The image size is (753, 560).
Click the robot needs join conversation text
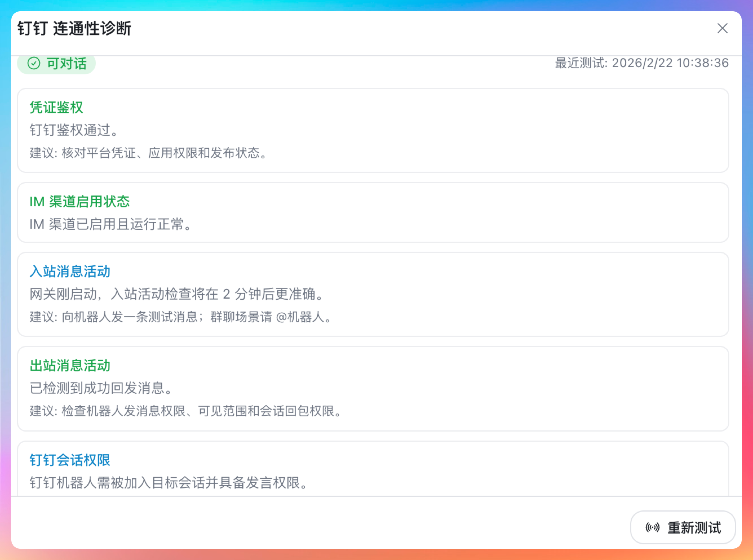click(x=169, y=483)
